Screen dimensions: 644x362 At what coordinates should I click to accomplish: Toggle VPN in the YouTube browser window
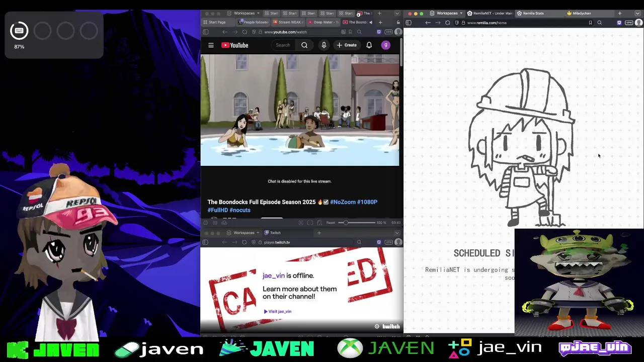coord(388,32)
